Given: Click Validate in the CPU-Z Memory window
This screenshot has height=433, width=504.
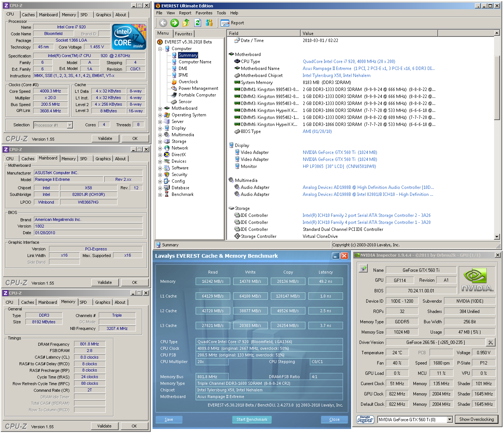Looking at the screenshot, I should coord(104,426).
